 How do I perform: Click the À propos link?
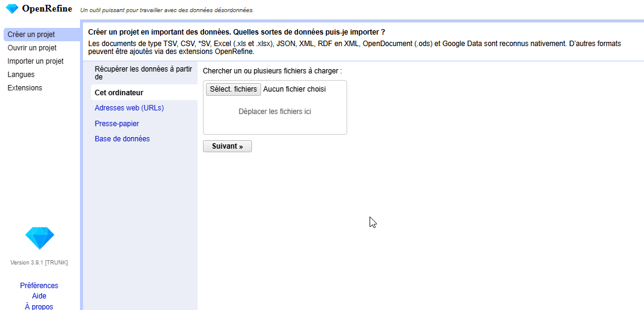point(39,306)
